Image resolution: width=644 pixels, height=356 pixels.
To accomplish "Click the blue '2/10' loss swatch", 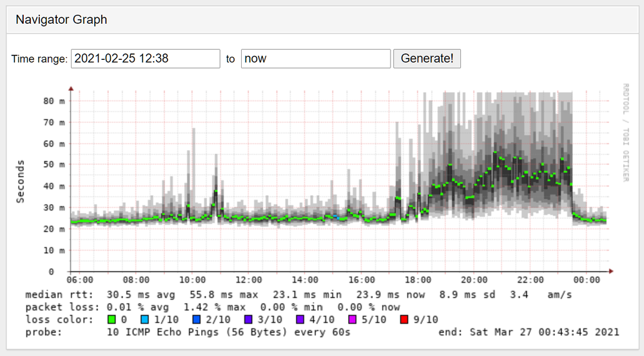I will (197, 319).
